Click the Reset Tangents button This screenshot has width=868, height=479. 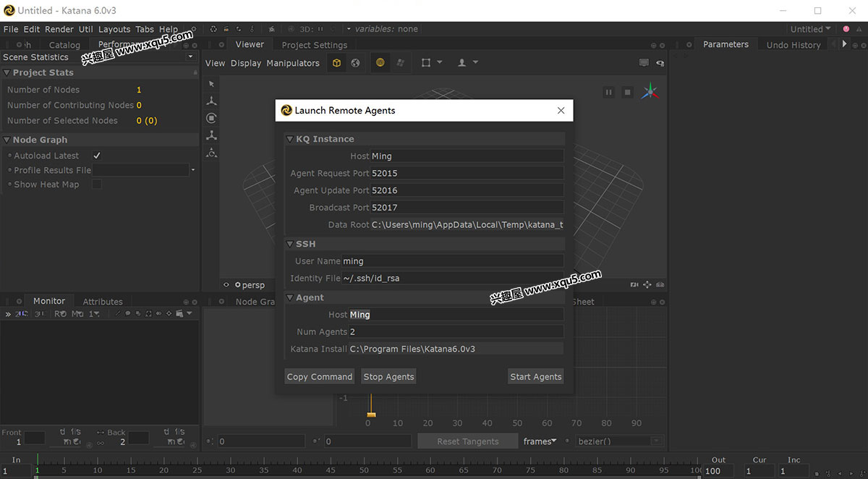[x=468, y=441]
